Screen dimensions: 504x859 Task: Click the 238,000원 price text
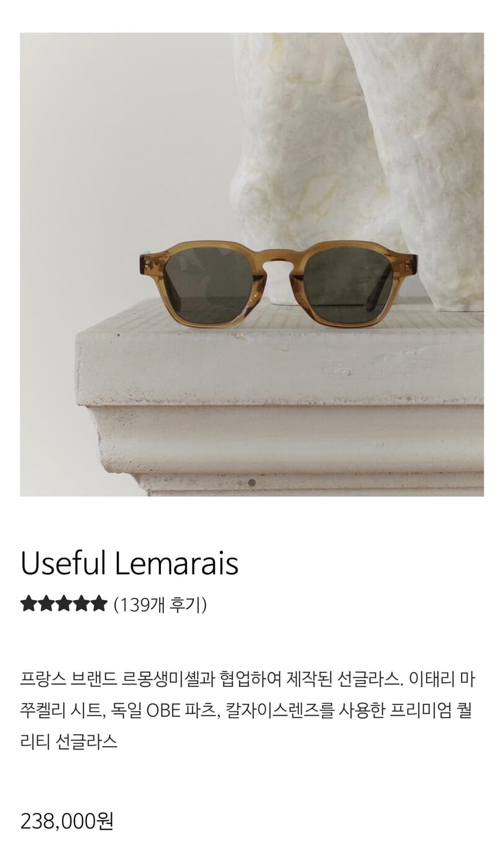(x=67, y=821)
